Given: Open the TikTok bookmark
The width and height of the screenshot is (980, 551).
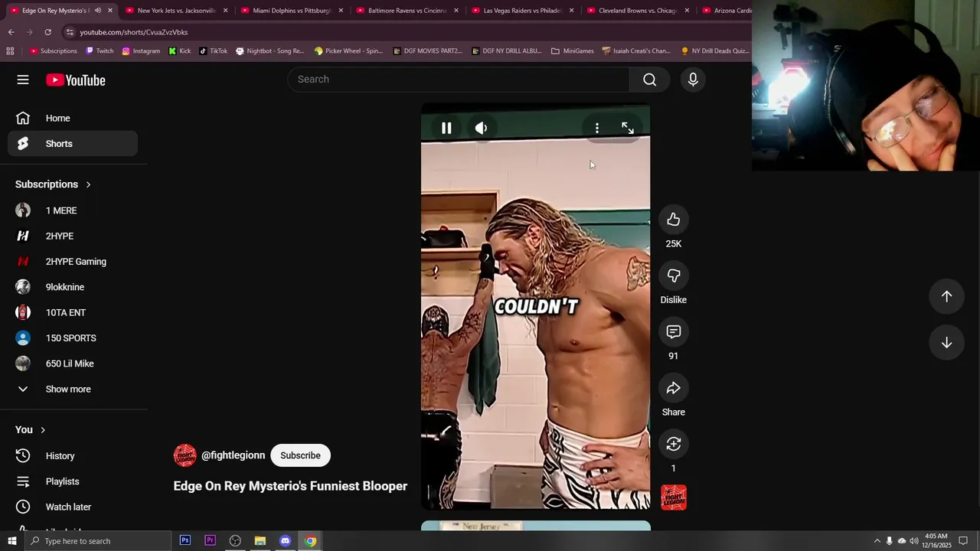Looking at the screenshot, I should [x=213, y=51].
